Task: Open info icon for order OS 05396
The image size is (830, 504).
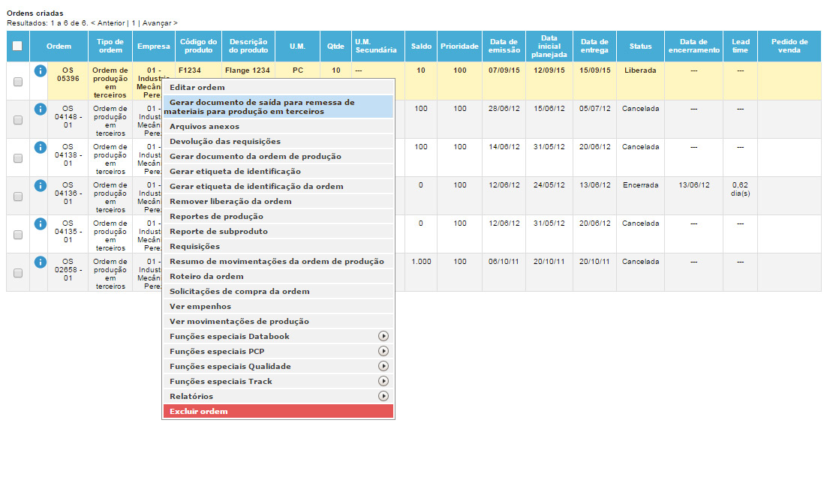Action: pyautogui.click(x=41, y=70)
